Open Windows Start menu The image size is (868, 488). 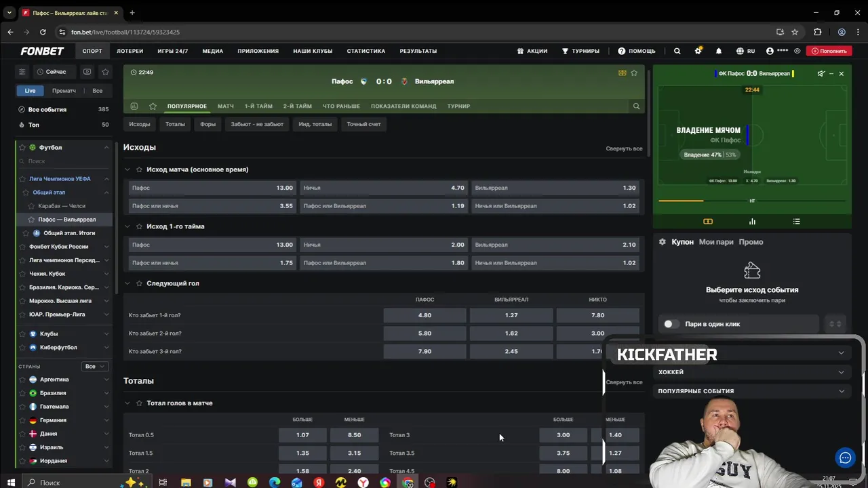coord(11,482)
